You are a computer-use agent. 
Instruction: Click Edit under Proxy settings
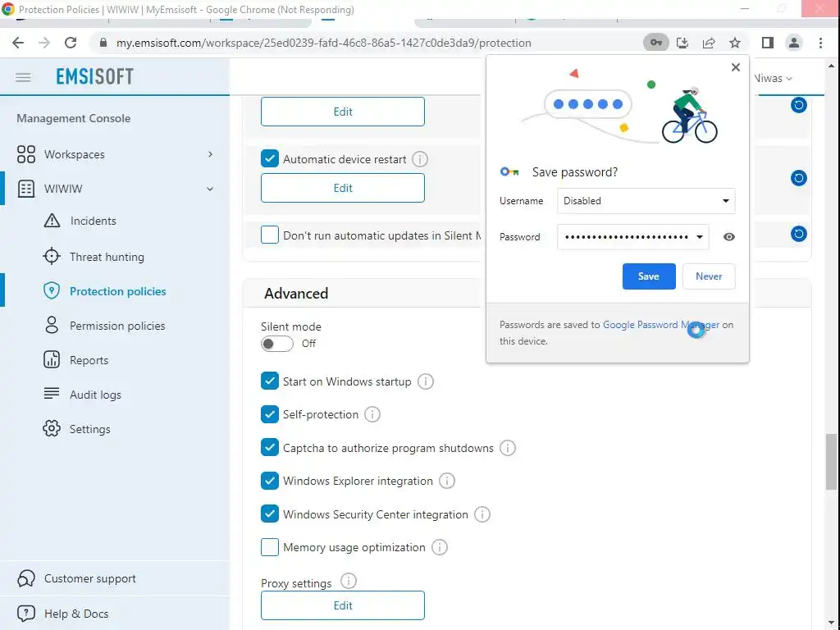[343, 605]
